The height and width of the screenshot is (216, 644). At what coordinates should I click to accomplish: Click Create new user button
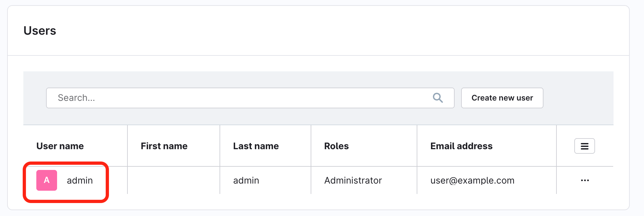point(502,98)
